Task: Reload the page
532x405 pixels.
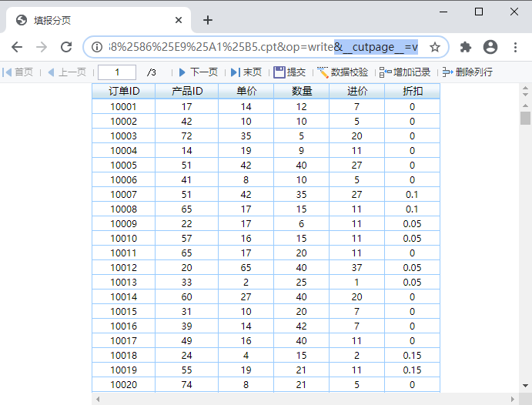Action: pyautogui.click(x=66, y=47)
